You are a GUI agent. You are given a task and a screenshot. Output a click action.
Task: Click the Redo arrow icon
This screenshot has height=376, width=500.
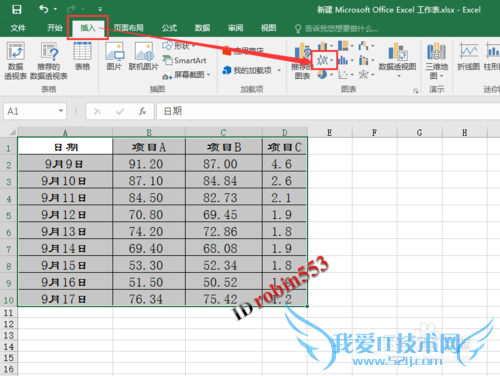click(71, 9)
